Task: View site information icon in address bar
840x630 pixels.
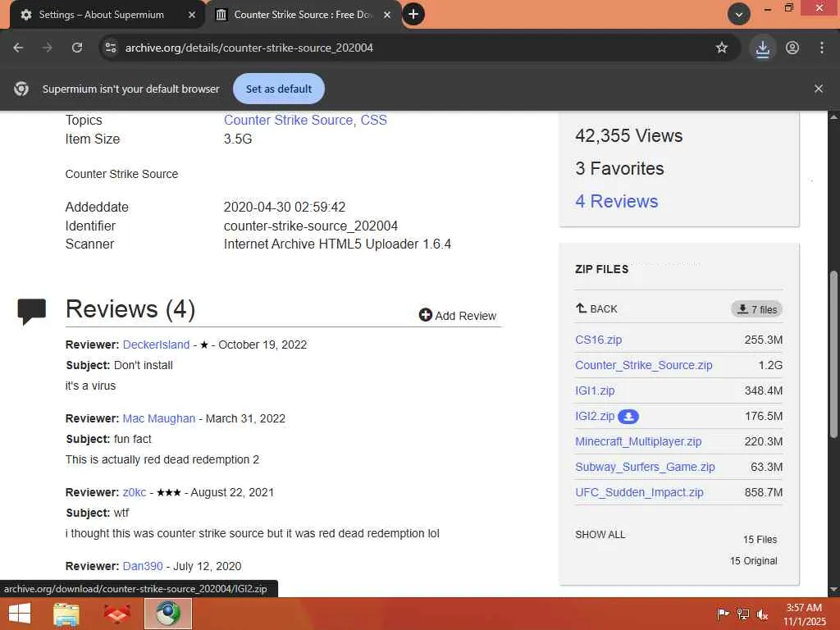Action: tap(111, 48)
